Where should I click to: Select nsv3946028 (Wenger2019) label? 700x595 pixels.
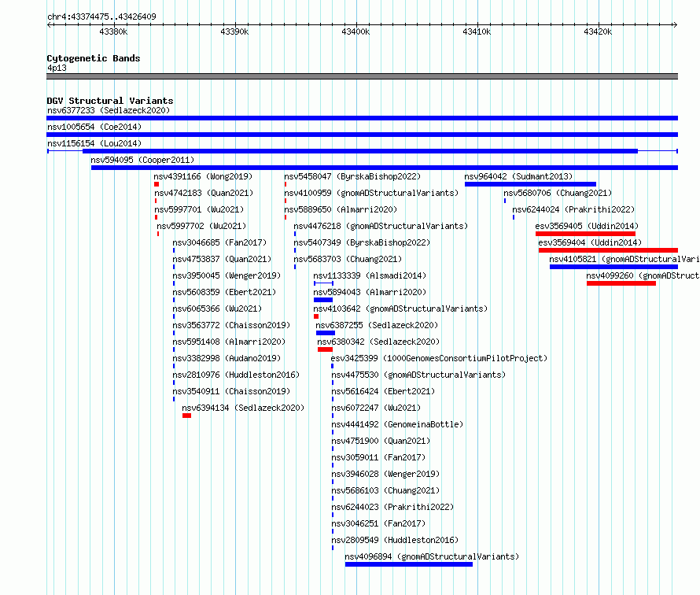[x=385, y=474]
